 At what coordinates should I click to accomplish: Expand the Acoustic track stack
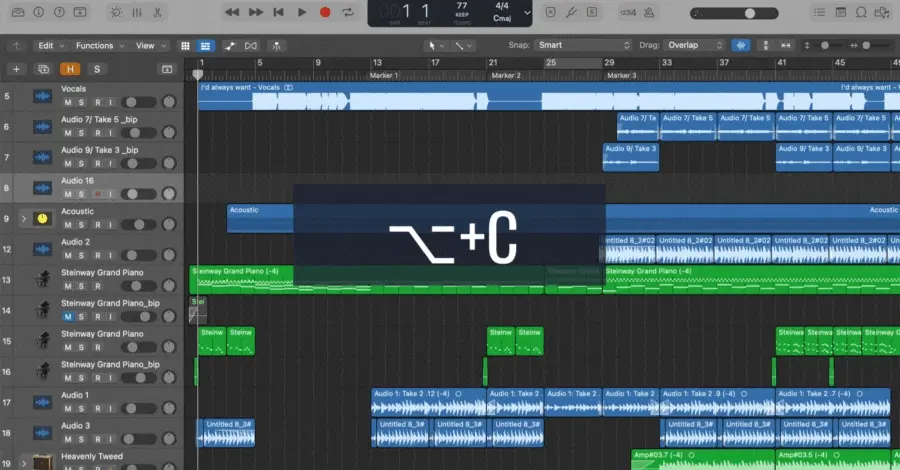pos(24,219)
